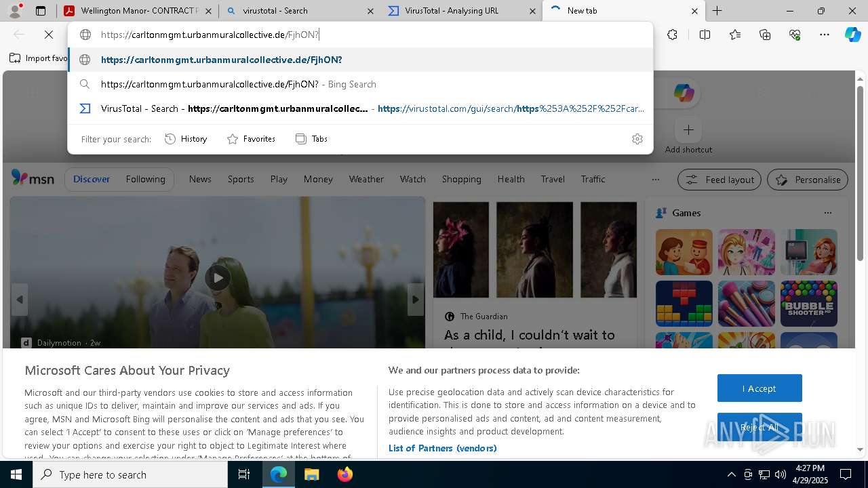Open Shopping category on MSN
The width and height of the screenshot is (868, 488).
coord(461,179)
